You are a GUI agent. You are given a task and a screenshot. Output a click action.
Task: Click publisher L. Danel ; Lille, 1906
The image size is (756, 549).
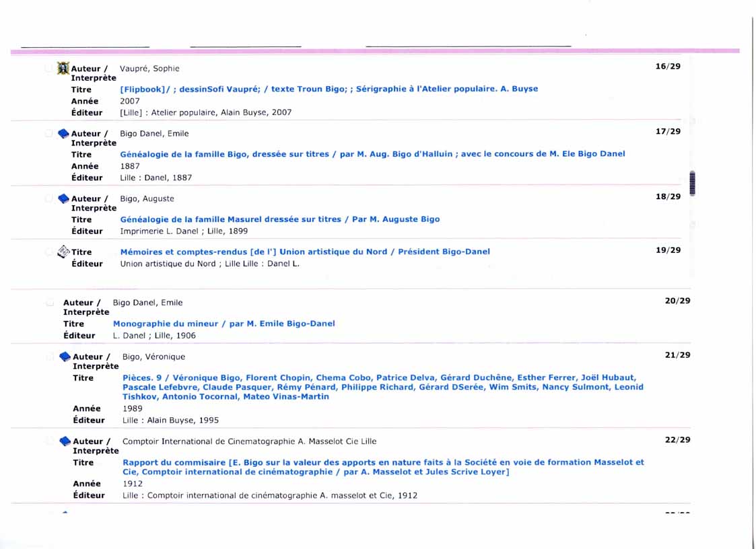[154, 336]
